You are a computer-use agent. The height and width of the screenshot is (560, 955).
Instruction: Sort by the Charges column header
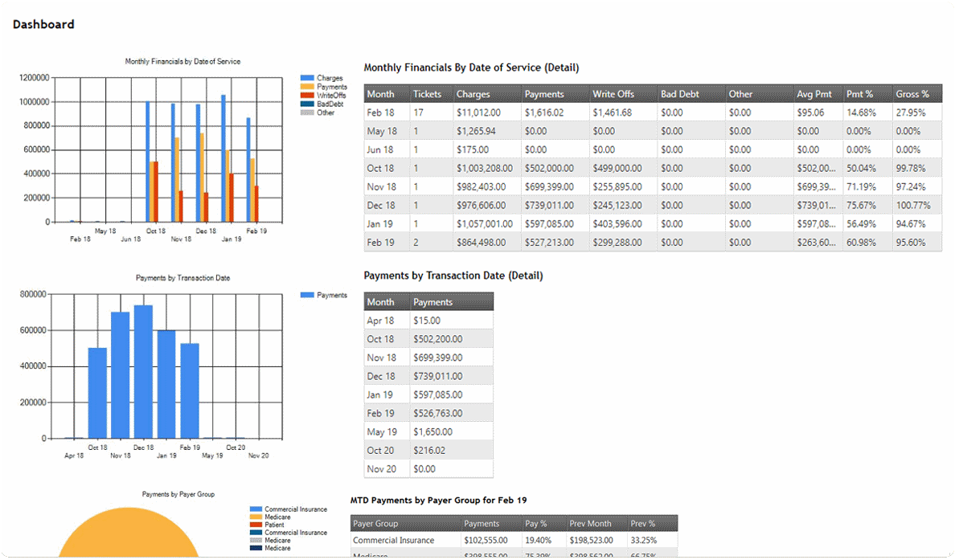(x=473, y=94)
